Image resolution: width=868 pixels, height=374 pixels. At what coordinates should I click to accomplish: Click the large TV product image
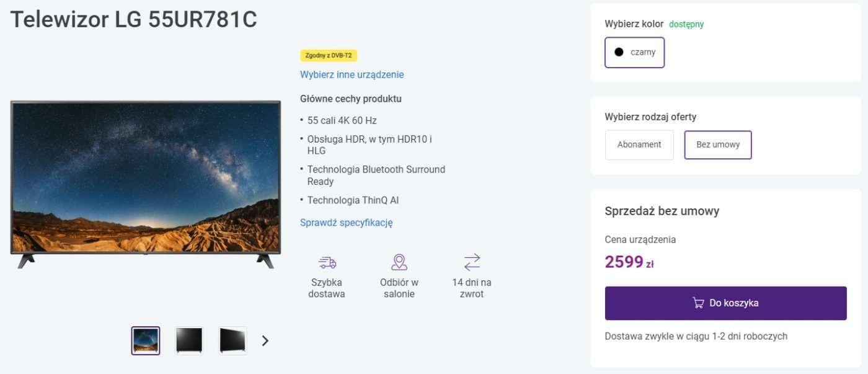click(x=146, y=184)
